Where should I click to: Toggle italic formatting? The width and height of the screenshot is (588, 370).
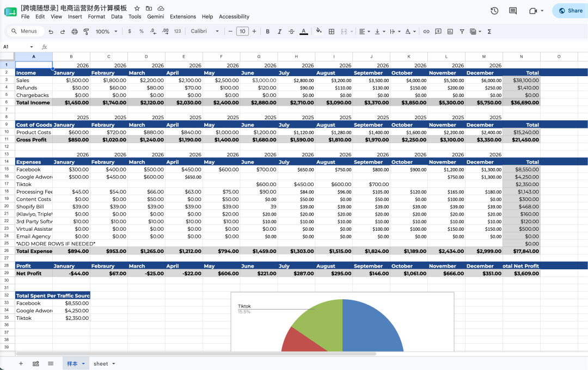[279, 32]
